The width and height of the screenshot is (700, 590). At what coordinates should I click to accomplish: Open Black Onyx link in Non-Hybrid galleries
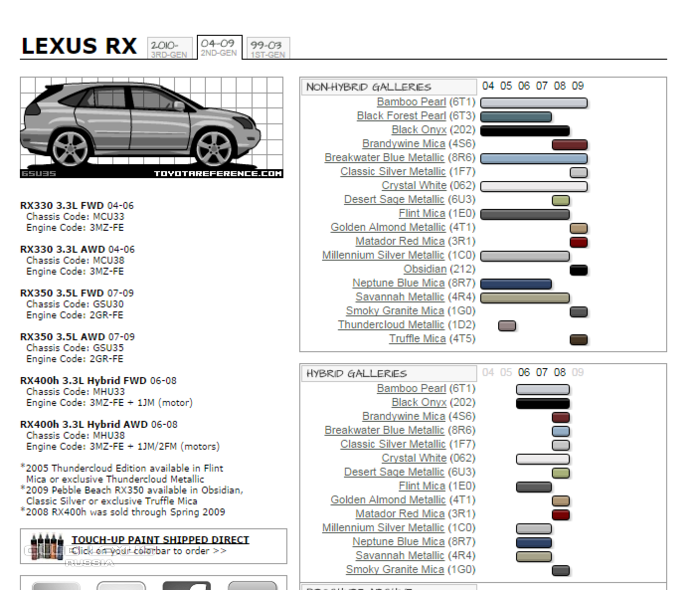[419, 129]
